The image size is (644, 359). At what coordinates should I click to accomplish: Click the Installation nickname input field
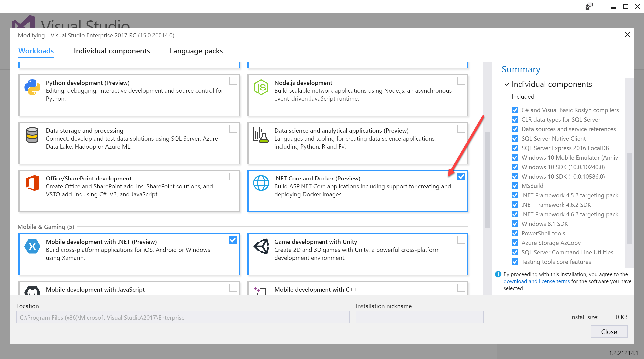pyautogui.click(x=420, y=317)
